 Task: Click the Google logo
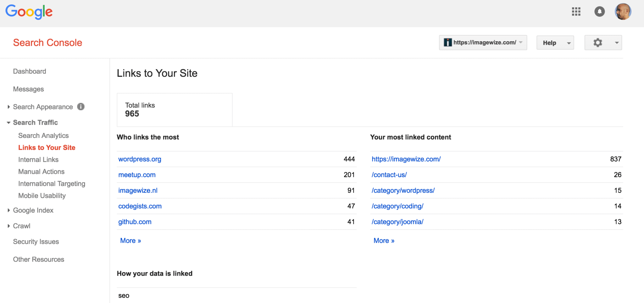(x=29, y=12)
